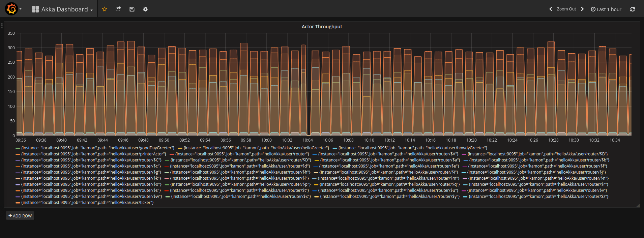The image size is (644, 238).
Task: Select router/$n legend label
Action: (x=538, y=178)
